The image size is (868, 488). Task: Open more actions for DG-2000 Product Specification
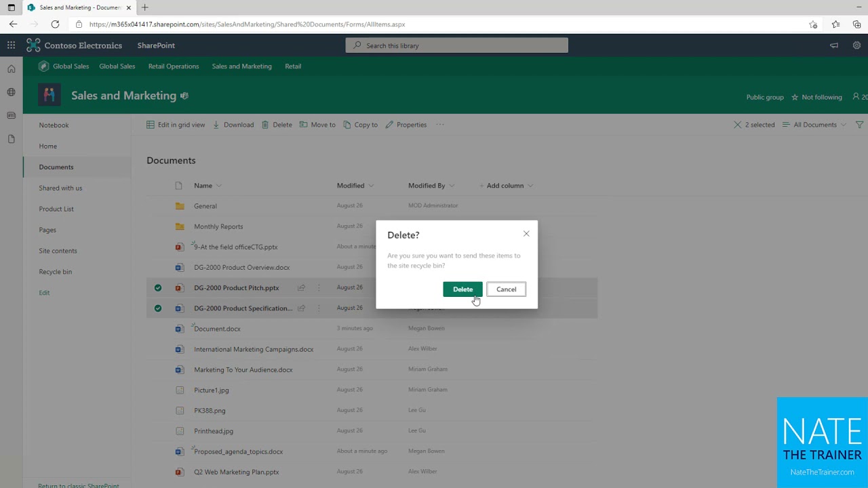pos(319,308)
